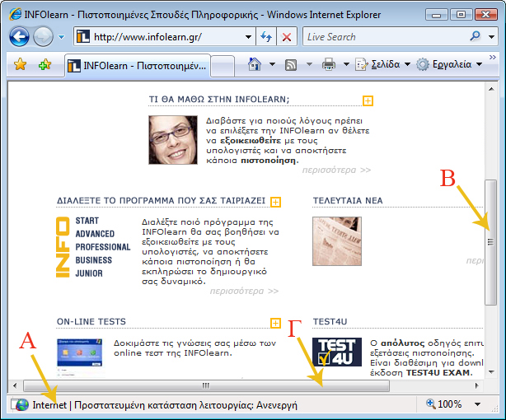Open the zoom level dropdown arrow
Viewport: 506px width, 420px height.
(478, 404)
